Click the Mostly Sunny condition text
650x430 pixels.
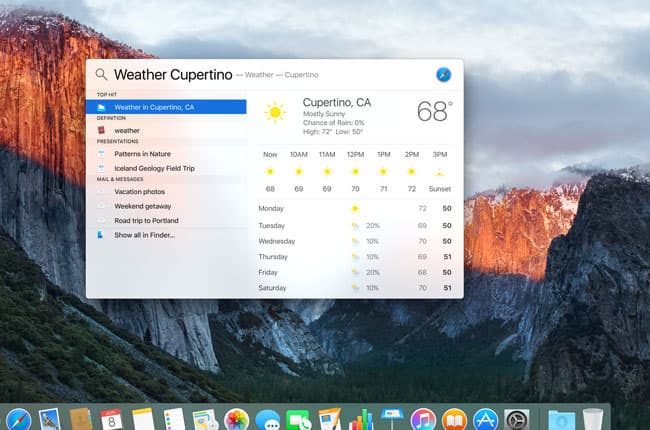click(x=324, y=114)
